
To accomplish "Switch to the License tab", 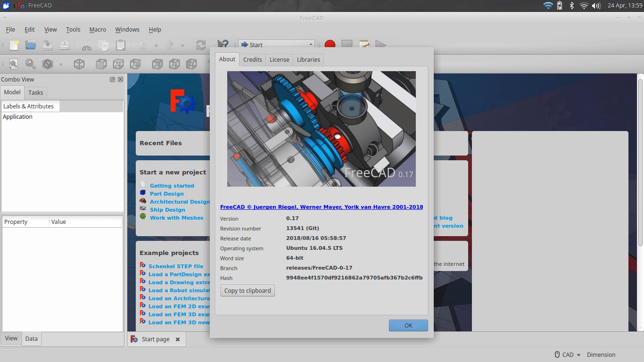I will [x=280, y=59].
